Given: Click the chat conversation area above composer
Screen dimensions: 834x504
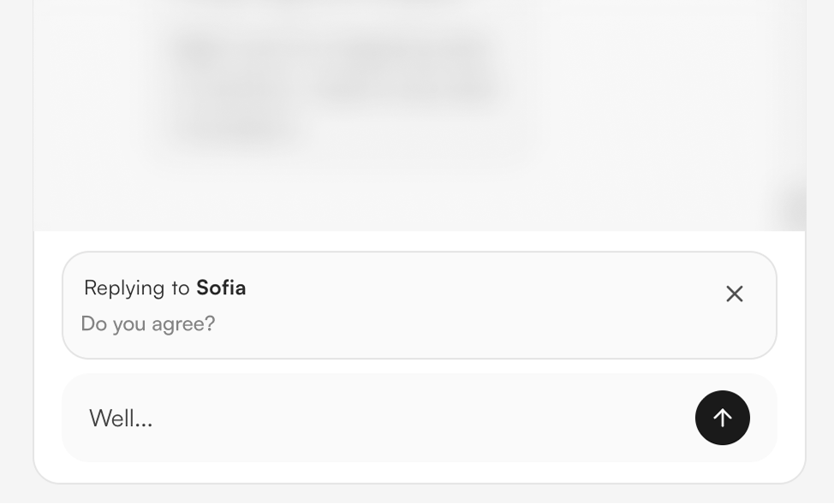Looking at the screenshot, I should point(417,116).
